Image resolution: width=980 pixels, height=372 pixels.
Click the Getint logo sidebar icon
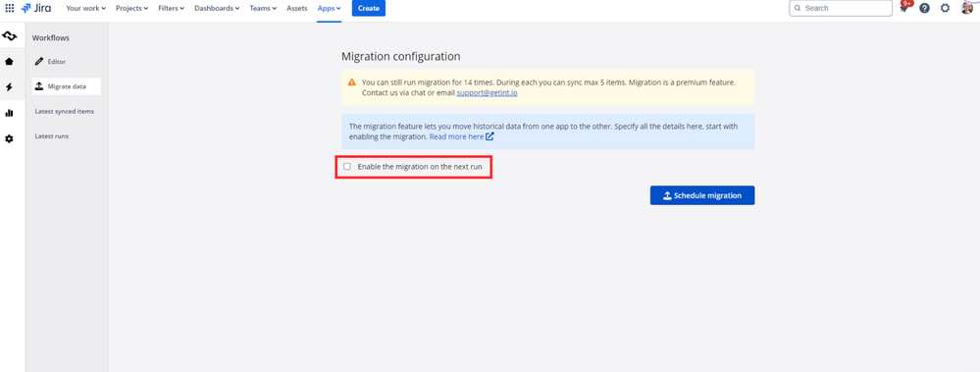pos(9,35)
